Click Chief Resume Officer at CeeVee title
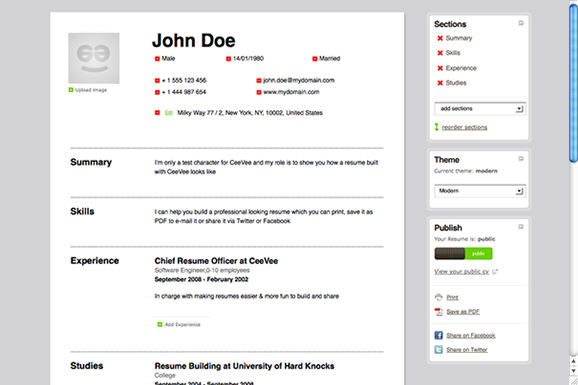The width and height of the screenshot is (578, 385). (x=216, y=261)
